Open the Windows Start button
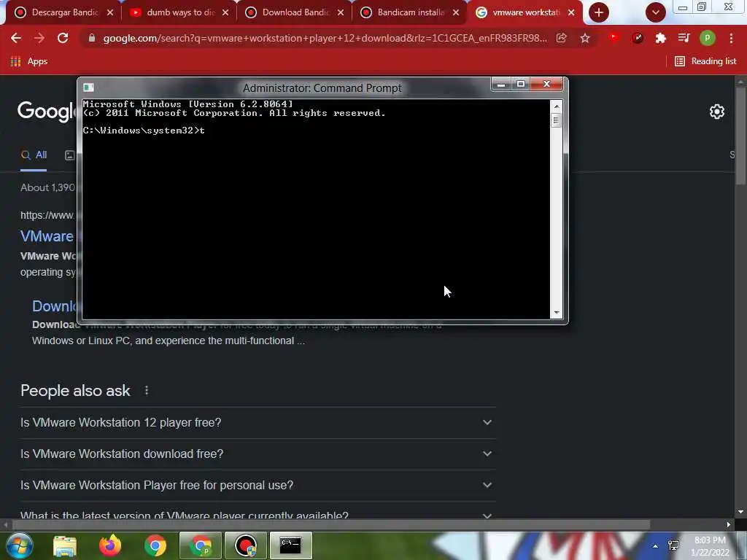Screen dimensions: 747x560 [x=20, y=545]
